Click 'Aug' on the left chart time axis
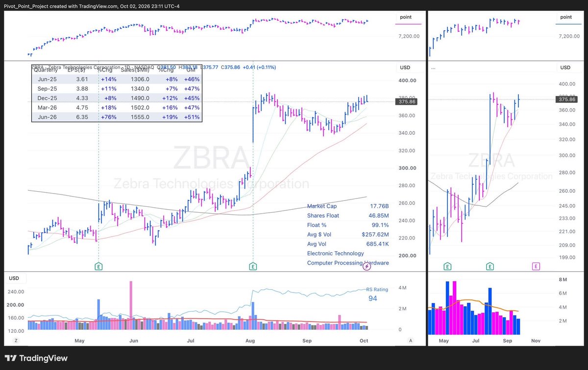The image size is (588, 370). (250, 340)
